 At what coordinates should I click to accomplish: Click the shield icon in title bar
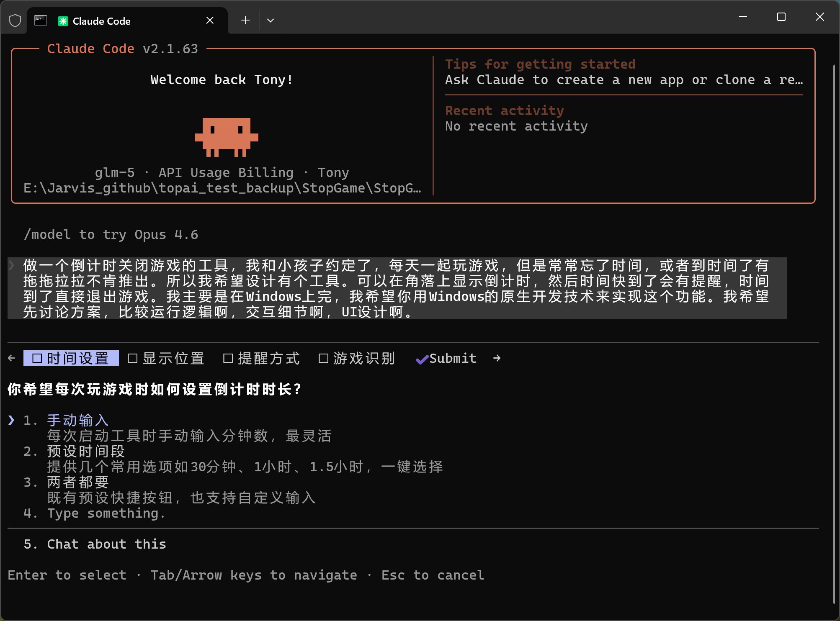(15, 20)
